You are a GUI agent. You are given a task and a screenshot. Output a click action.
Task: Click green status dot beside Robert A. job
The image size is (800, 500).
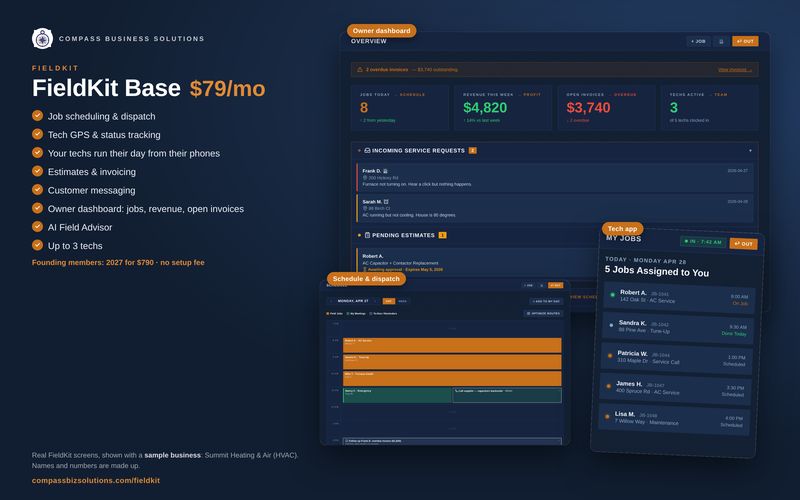613,294
